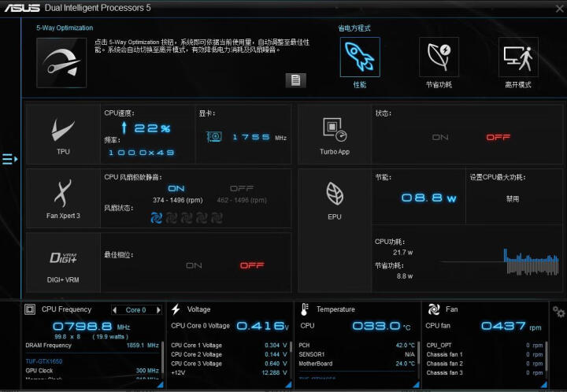
Task: Expand the CPU Frequency panel corner arrow
Action: click(x=161, y=385)
